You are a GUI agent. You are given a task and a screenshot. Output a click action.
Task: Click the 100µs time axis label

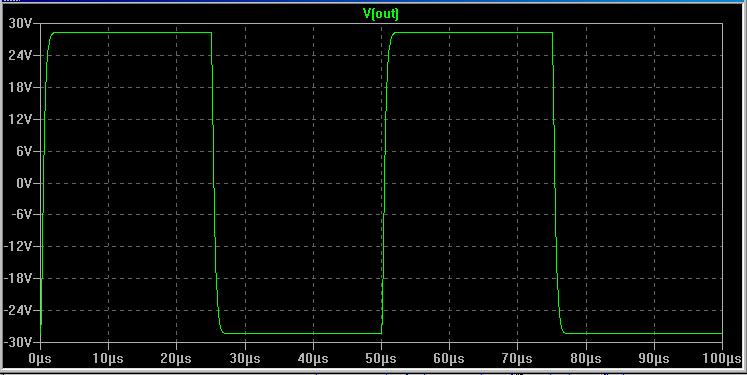pyautogui.click(x=722, y=359)
